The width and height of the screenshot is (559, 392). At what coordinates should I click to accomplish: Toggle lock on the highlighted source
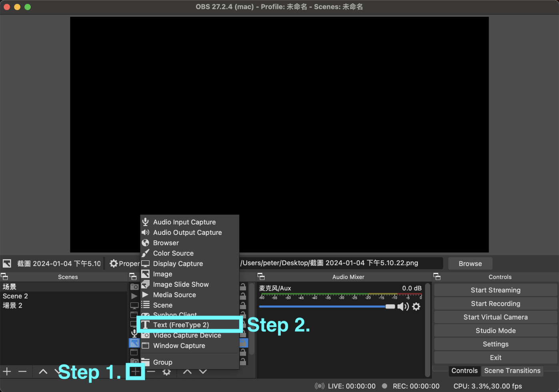tap(244, 343)
